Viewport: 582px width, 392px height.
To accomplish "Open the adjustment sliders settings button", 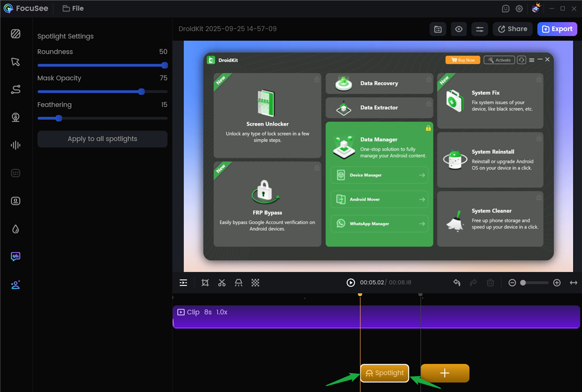I will pyautogui.click(x=479, y=29).
